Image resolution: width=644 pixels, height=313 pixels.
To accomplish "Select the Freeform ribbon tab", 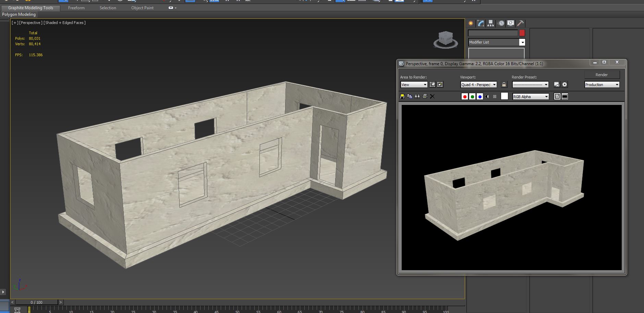I will [76, 8].
